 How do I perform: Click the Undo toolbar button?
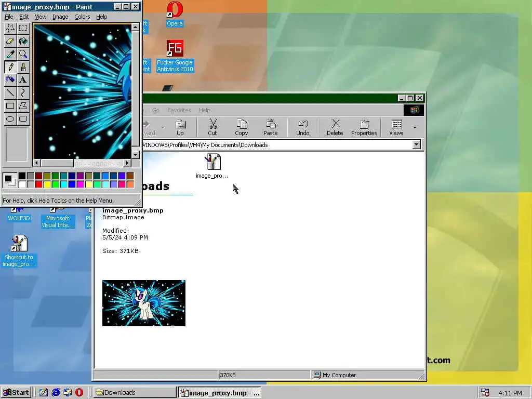[303, 127]
